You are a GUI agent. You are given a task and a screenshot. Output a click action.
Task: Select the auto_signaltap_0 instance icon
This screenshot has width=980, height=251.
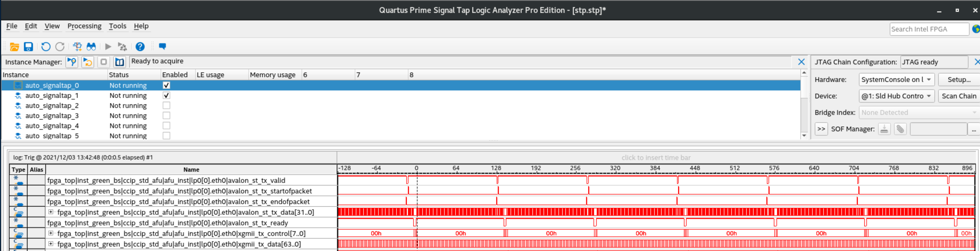[x=18, y=85]
